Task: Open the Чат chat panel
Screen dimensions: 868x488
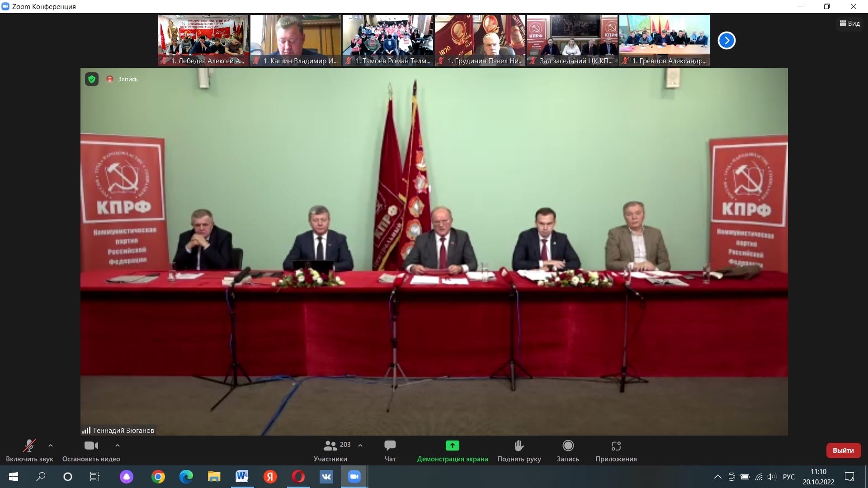Action: coord(390,451)
